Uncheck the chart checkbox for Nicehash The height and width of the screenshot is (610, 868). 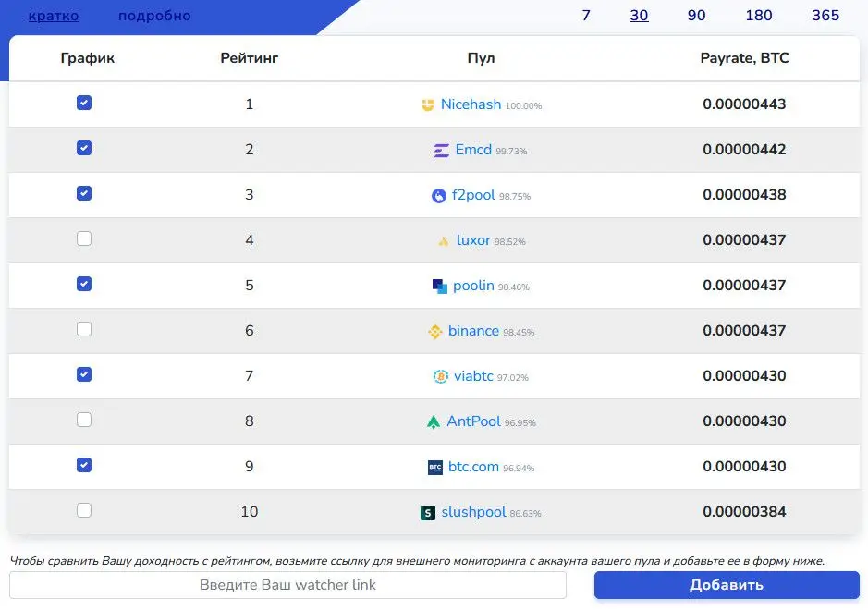click(84, 103)
